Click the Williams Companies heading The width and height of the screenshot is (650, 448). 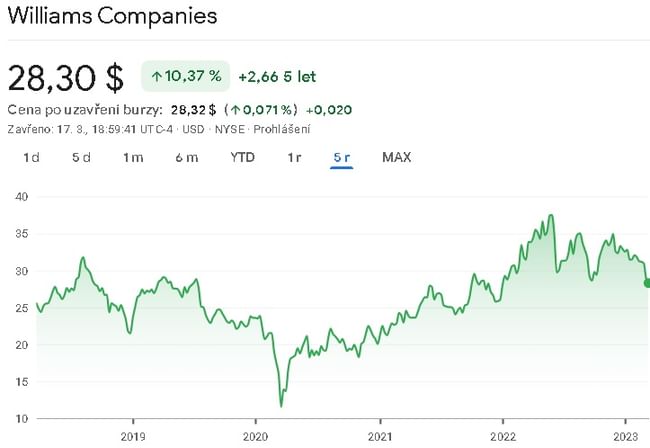coord(111,17)
